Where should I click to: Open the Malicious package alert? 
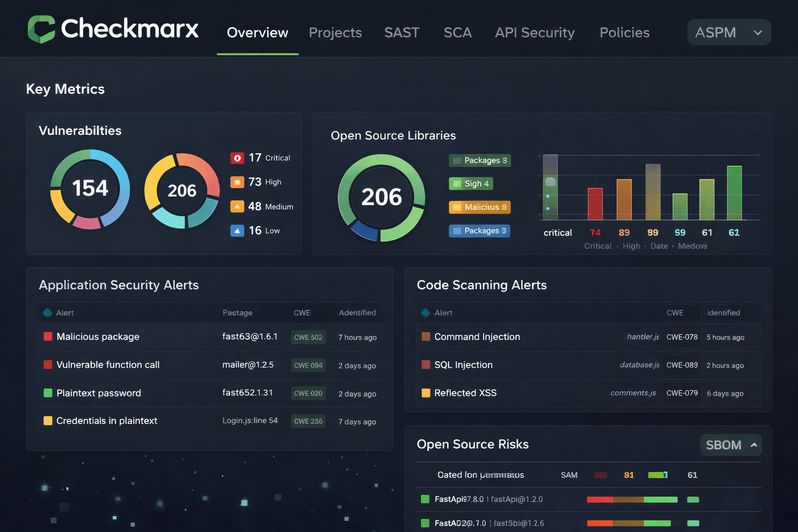[x=98, y=337]
